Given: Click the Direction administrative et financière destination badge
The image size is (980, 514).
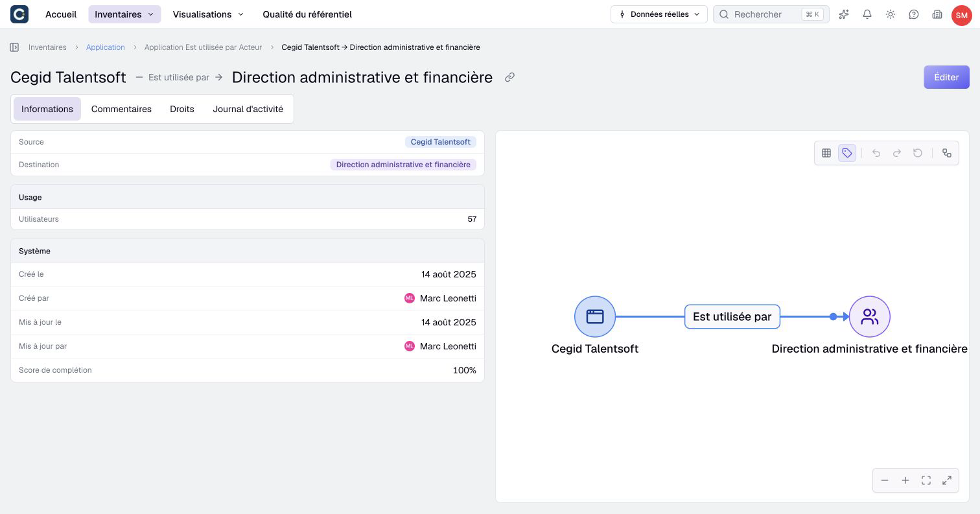Looking at the screenshot, I should click(403, 165).
